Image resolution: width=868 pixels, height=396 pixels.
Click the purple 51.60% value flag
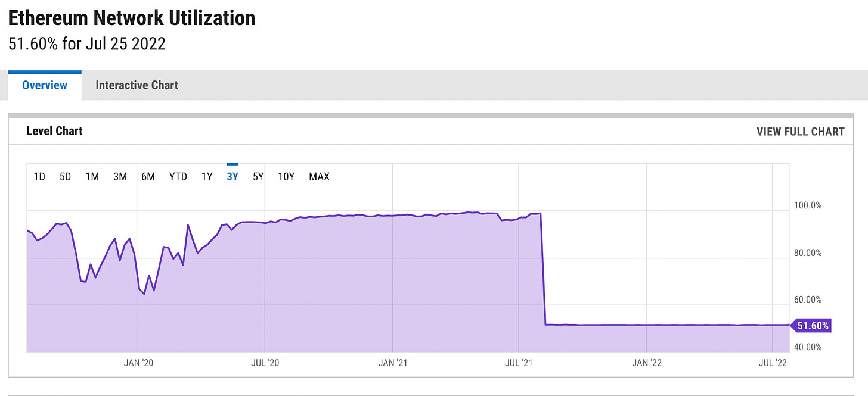(811, 326)
